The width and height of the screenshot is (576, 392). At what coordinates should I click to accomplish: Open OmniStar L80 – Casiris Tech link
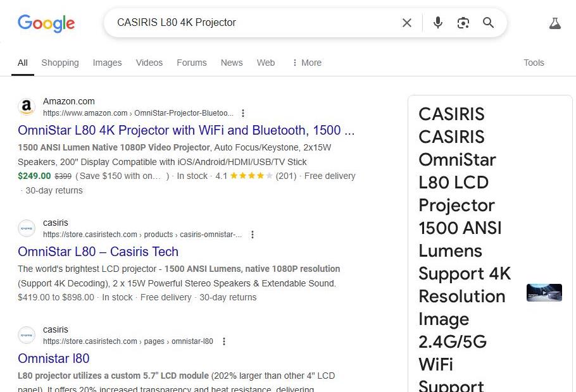point(98,252)
